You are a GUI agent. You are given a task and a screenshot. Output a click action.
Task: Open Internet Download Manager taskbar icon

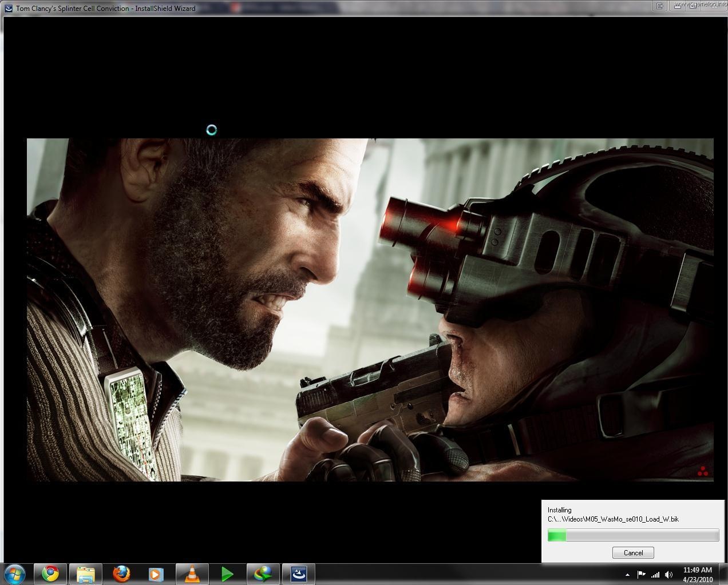tap(263, 574)
